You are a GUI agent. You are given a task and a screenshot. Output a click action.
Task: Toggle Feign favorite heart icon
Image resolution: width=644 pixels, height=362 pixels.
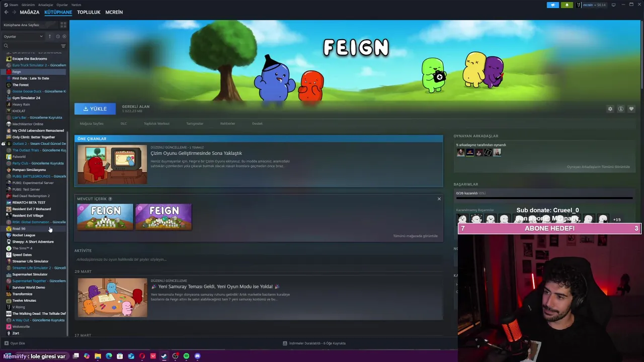[631, 109]
